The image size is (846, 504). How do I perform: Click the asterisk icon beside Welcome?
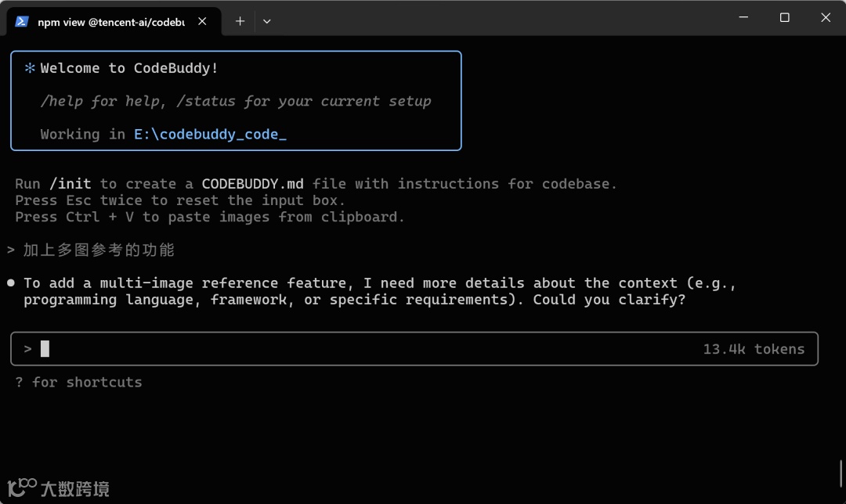(x=30, y=68)
